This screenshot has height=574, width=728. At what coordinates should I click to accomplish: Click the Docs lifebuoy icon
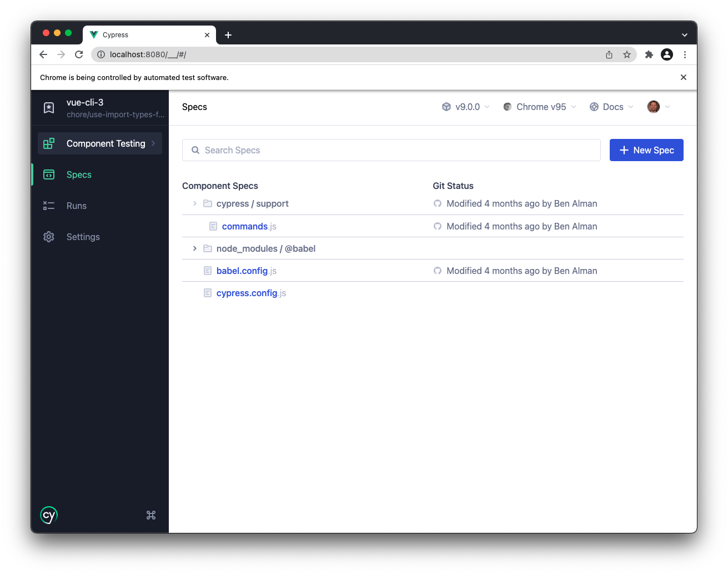594,107
